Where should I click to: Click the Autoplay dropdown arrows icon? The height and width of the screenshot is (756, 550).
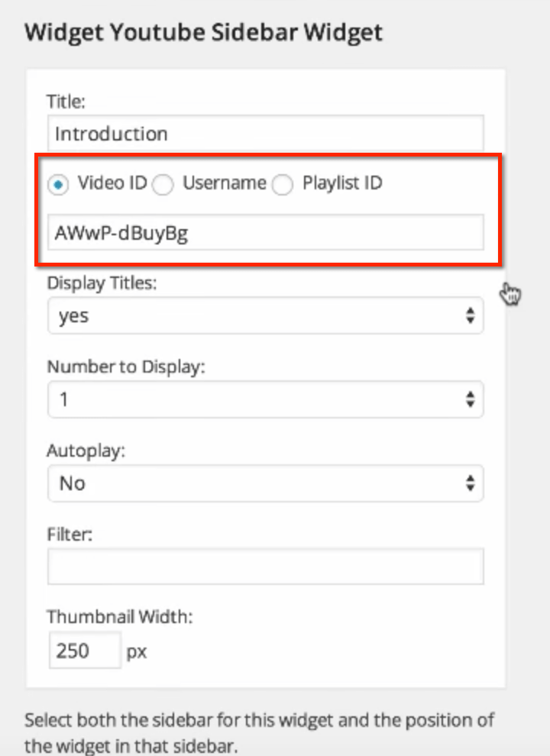(471, 483)
